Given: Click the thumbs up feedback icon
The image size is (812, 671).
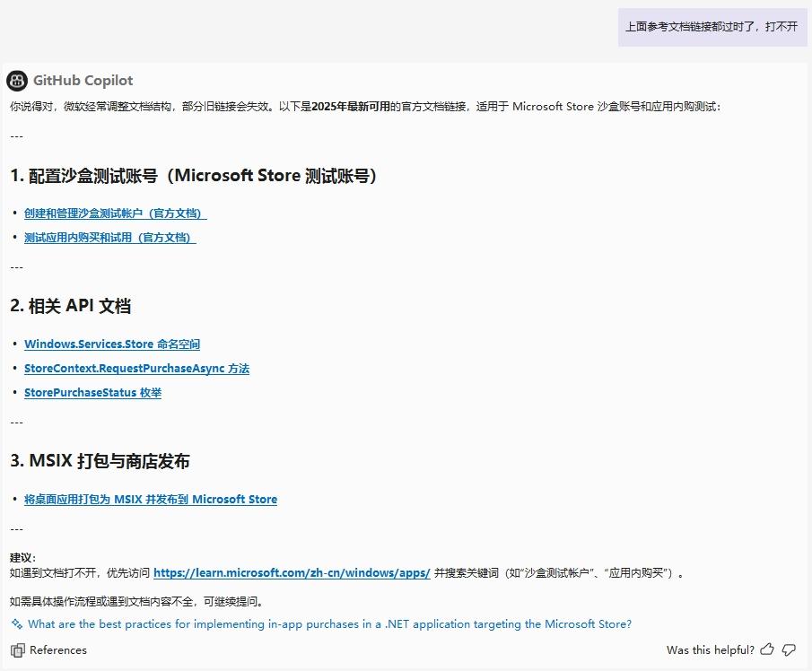Looking at the screenshot, I should coord(768,649).
